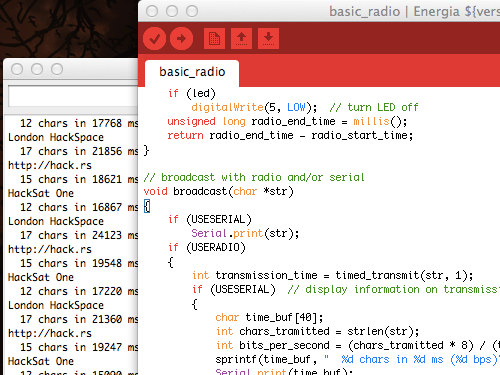500x375 pixels.
Task: Click the Serial.print(str) line of code
Action: (x=245, y=233)
